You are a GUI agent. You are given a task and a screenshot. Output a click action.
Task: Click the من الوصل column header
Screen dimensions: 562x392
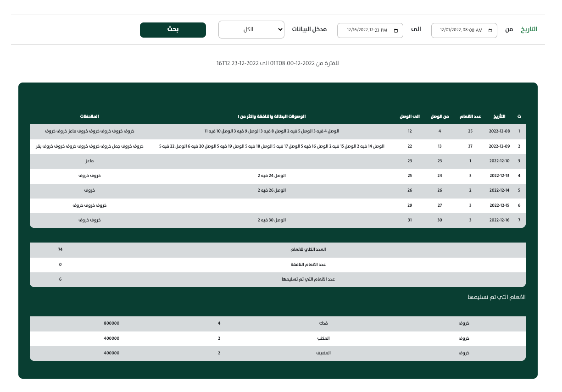tap(440, 117)
